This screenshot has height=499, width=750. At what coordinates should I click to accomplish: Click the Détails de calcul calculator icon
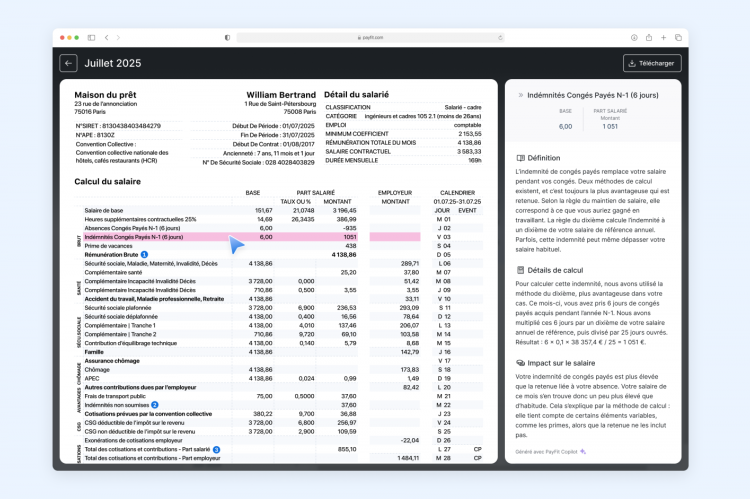click(x=520, y=270)
